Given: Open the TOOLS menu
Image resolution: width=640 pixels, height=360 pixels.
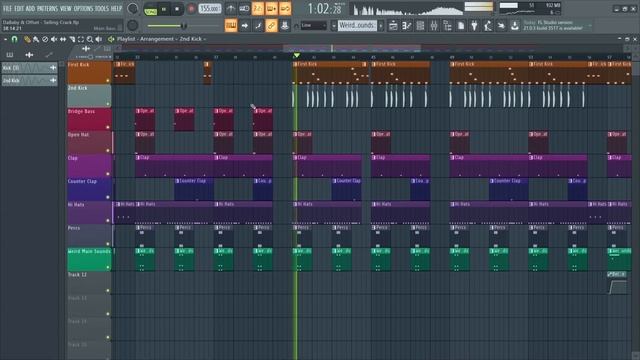Looking at the screenshot, I should click(102, 8).
